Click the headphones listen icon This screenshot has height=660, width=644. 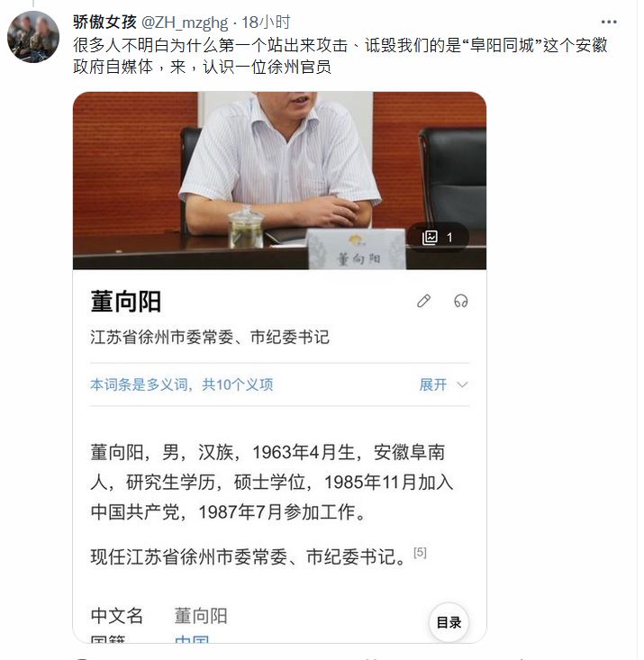(x=461, y=301)
